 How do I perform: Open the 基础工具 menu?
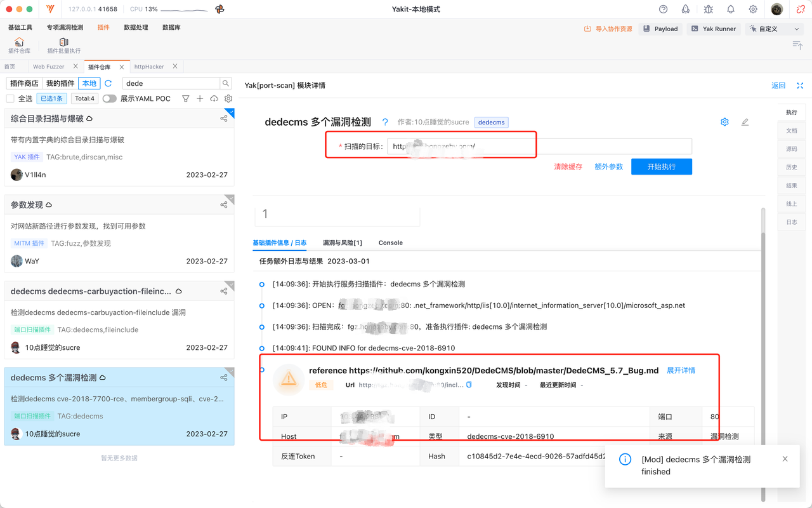tap(20, 27)
